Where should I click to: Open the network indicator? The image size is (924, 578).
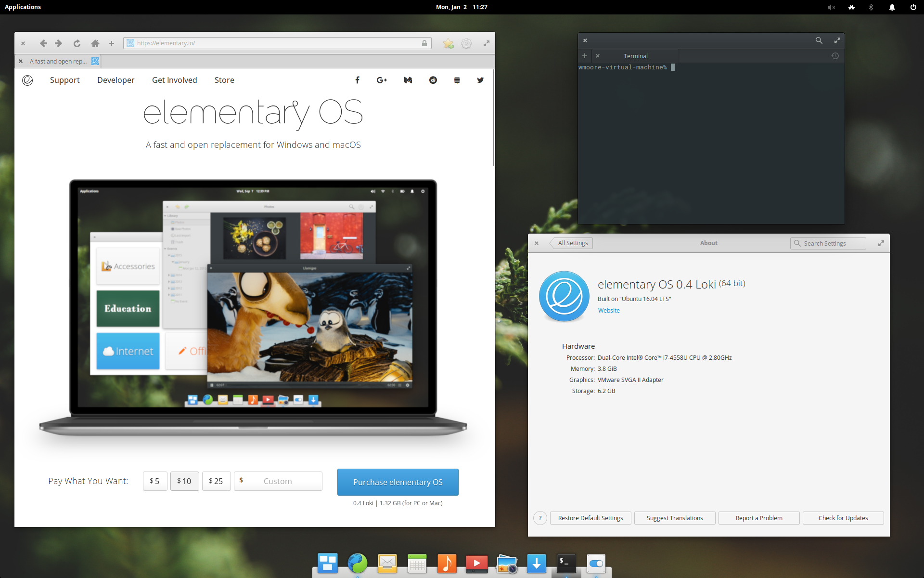point(851,7)
